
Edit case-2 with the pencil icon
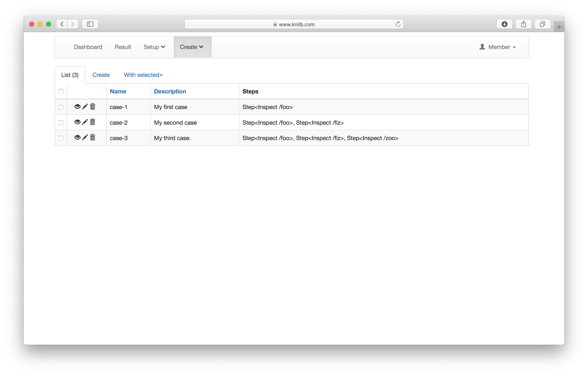pyautogui.click(x=85, y=122)
